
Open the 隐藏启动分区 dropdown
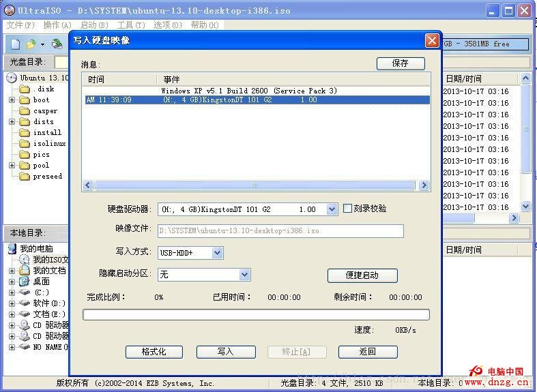tap(244, 275)
